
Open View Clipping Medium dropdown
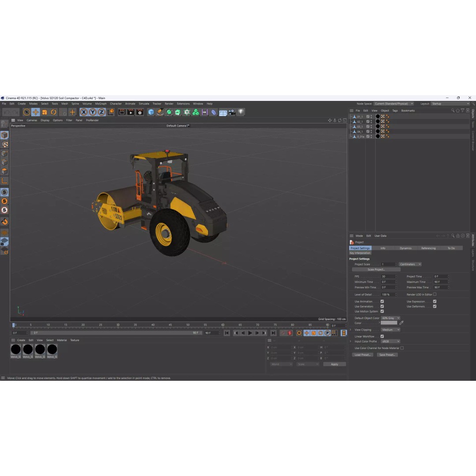pyautogui.click(x=390, y=330)
